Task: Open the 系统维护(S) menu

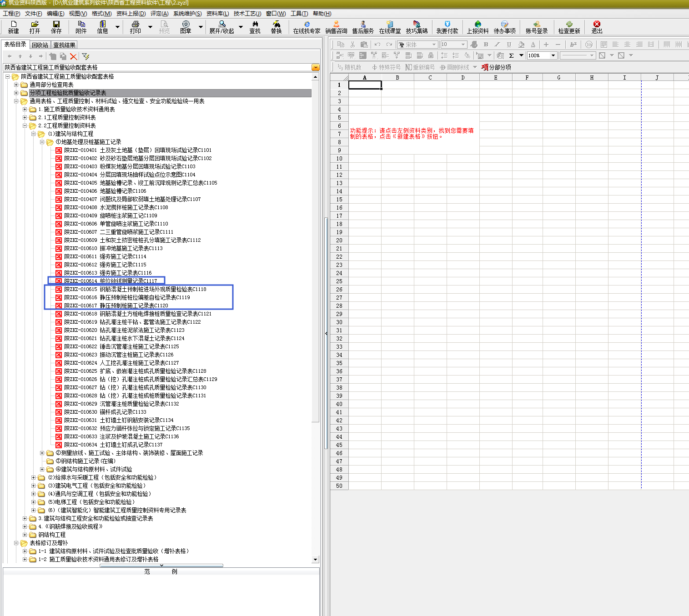Action: tap(187, 14)
